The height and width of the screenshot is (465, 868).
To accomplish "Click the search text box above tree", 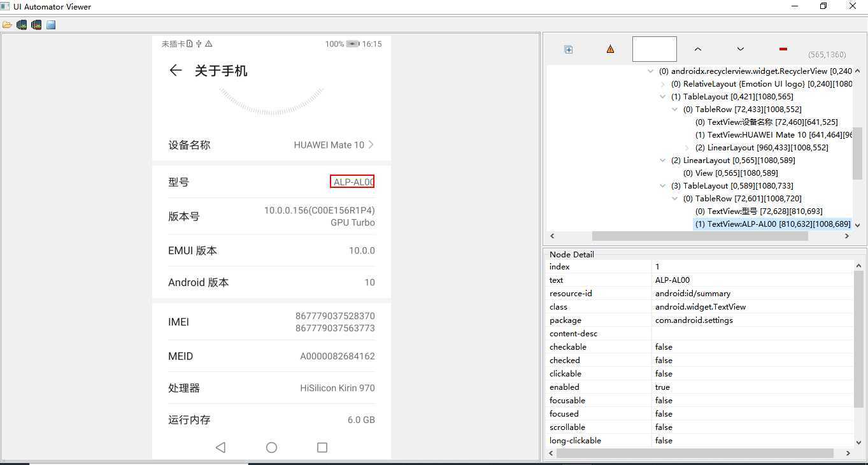I will [654, 49].
